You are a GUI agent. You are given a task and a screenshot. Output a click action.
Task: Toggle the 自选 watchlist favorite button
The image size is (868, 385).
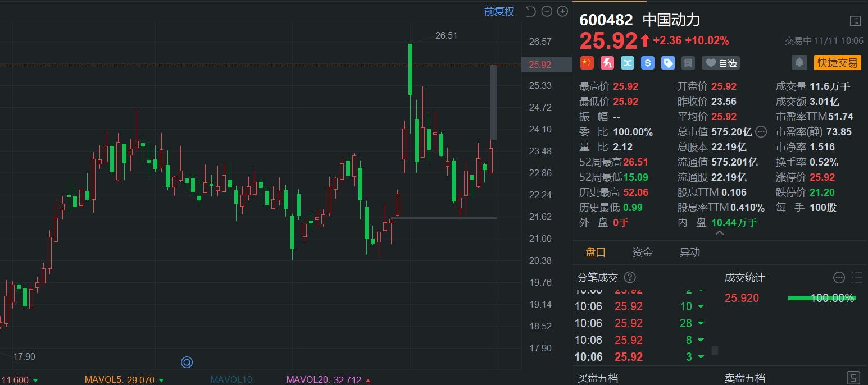tap(721, 63)
